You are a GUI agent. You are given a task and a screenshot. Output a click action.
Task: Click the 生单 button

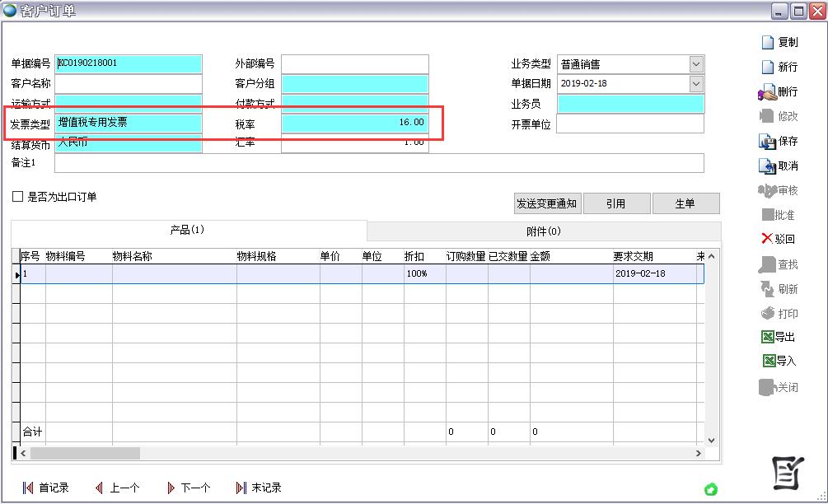point(685,203)
